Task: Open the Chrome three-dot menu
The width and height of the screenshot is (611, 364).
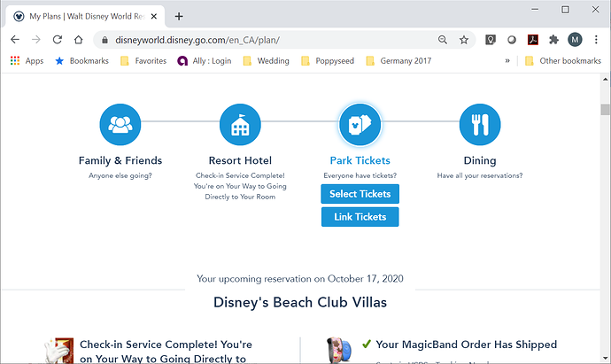Action: click(596, 40)
